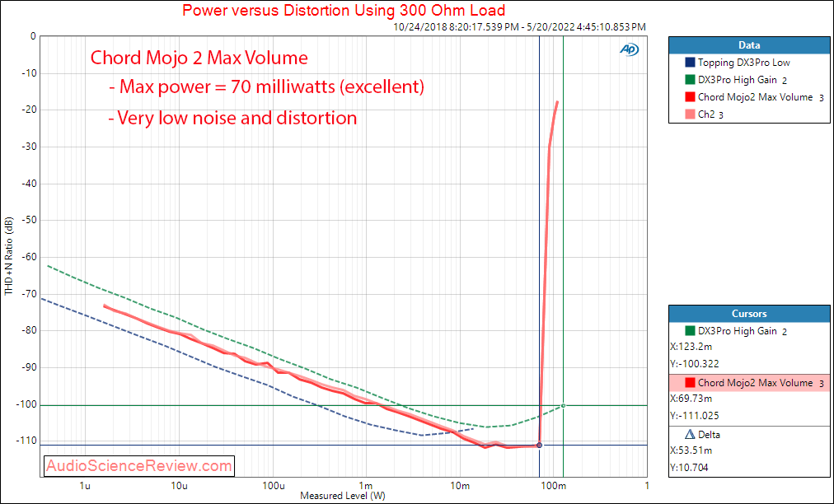Click the blue cursor marker dot on the graph
Screen dimensions: 834x504
pyautogui.click(x=539, y=445)
